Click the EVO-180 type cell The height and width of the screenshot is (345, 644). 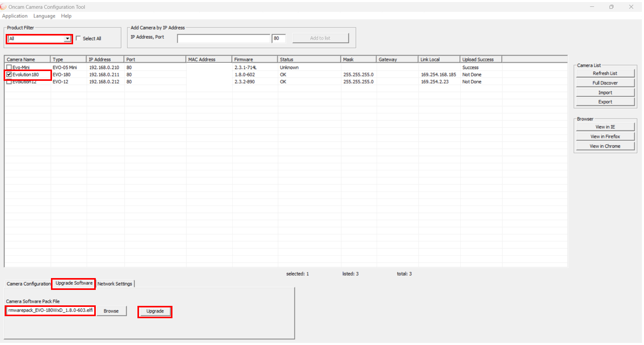coord(61,75)
